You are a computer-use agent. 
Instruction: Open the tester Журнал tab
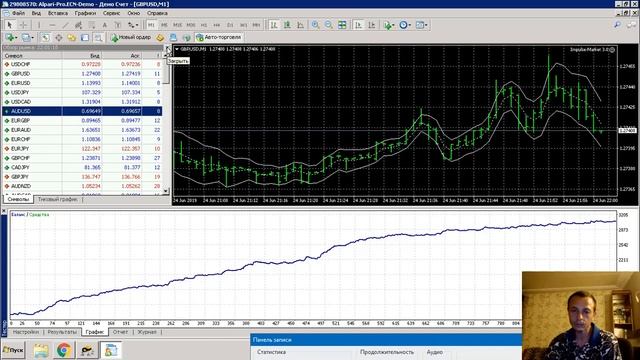coord(147,332)
